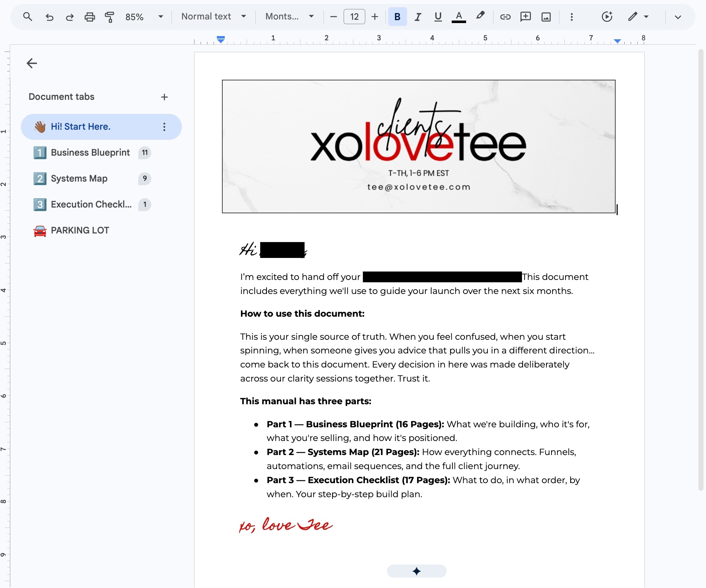Toggle underline formatting

[438, 17]
